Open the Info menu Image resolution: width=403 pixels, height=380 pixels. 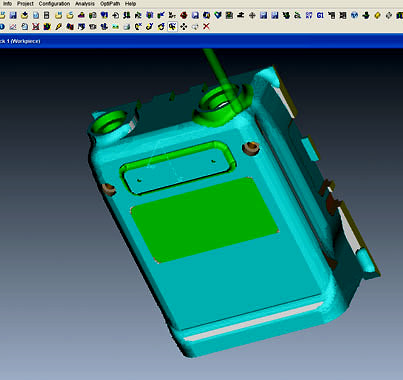[7, 4]
